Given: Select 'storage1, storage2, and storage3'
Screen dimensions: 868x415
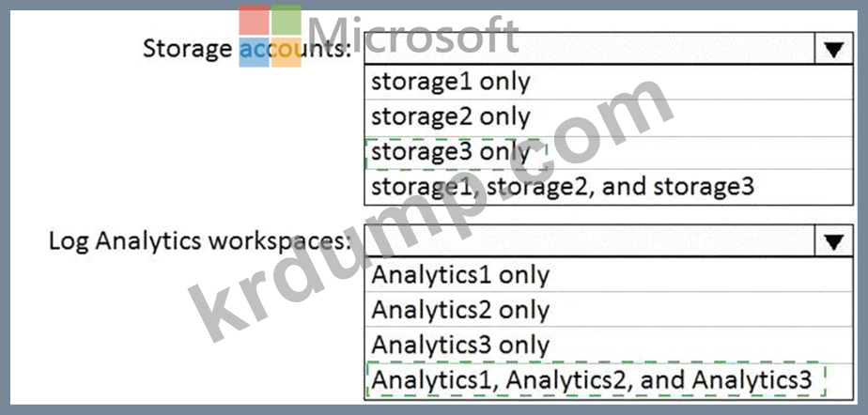Looking at the screenshot, I should [562, 186].
